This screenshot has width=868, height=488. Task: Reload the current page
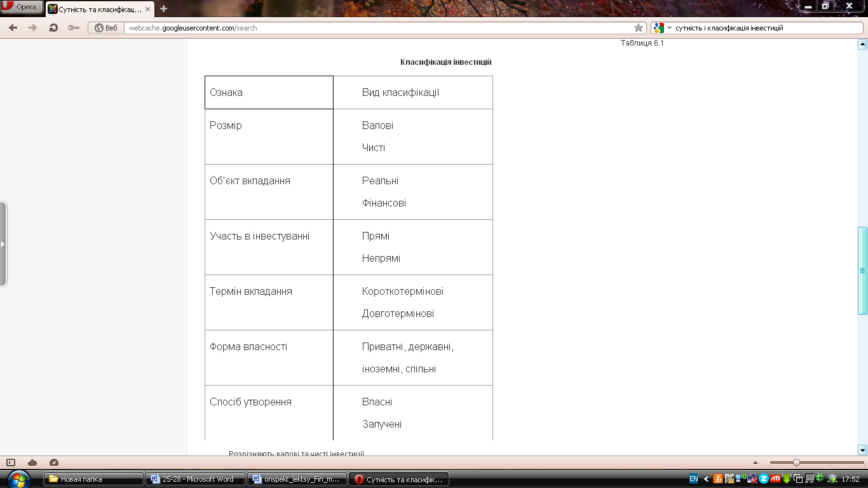coord(53,28)
